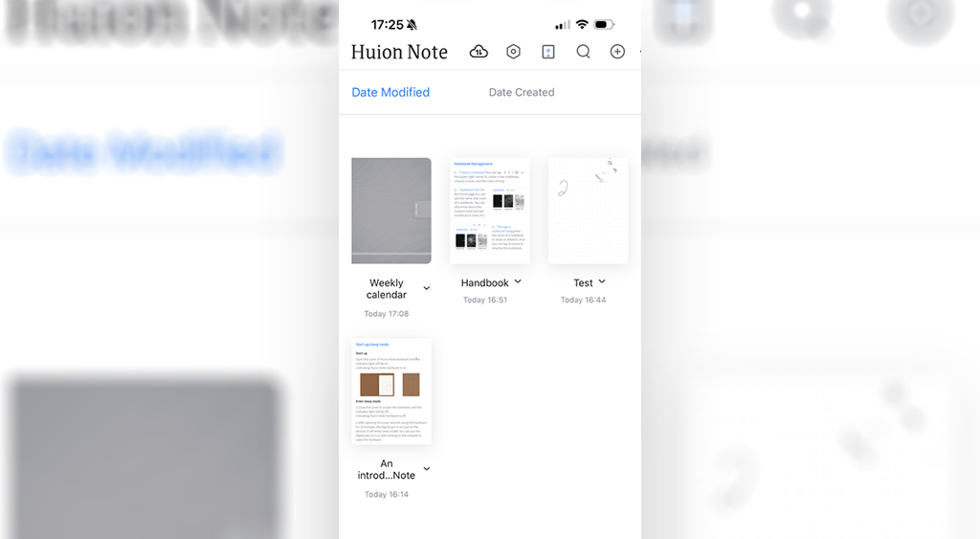This screenshot has height=539, width=980.
Task: Tap the Today 16:51 timestamp
Action: 485,301
